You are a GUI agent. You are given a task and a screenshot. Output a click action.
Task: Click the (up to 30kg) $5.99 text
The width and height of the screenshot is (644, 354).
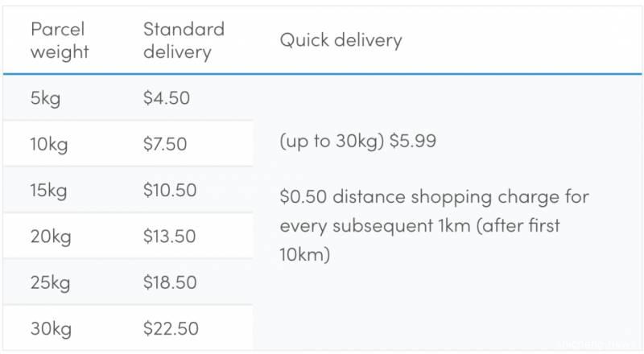coord(357,141)
